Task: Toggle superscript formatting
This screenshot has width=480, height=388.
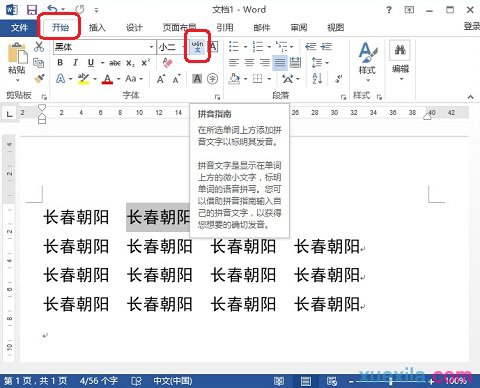Action: pyautogui.click(x=146, y=62)
